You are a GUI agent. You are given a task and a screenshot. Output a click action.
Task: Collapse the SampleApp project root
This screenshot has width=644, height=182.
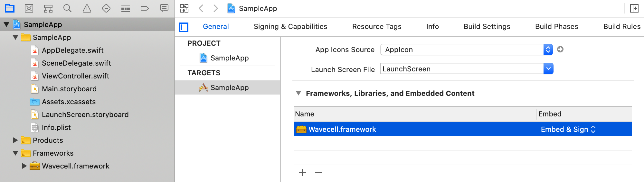click(6, 24)
